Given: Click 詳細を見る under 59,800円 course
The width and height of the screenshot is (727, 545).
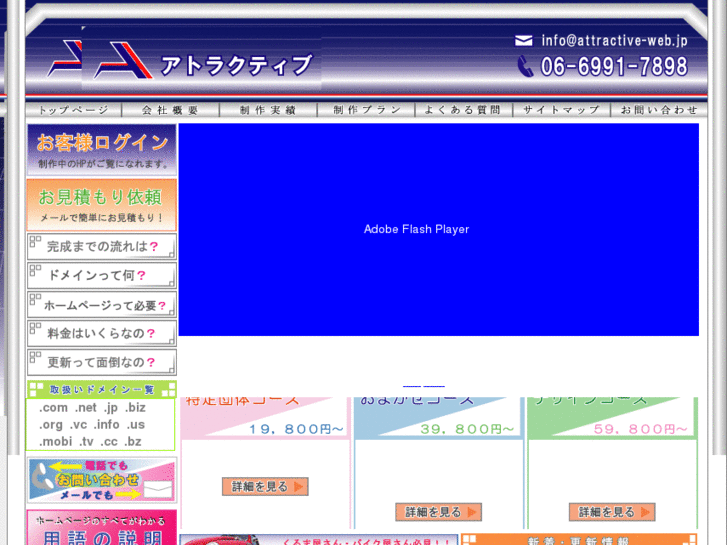Looking at the screenshot, I should click(x=612, y=512).
